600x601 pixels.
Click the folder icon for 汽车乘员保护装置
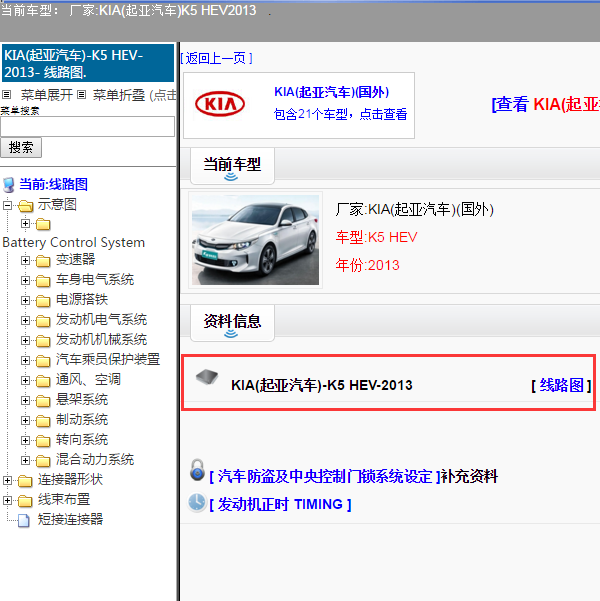click(x=43, y=360)
